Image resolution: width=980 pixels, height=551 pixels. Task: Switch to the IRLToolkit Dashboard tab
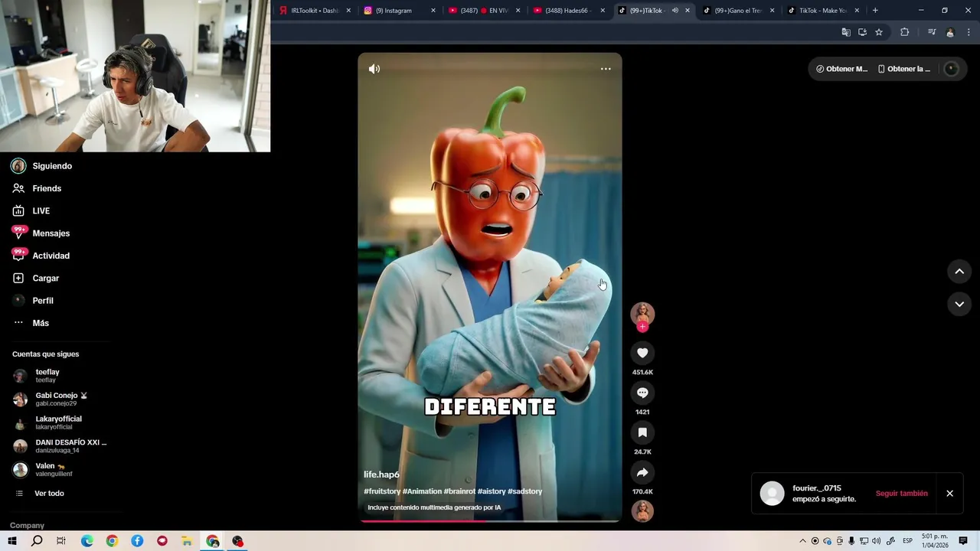click(315, 11)
